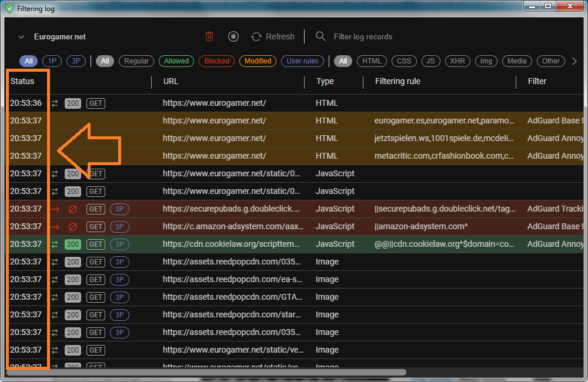588x382 pixels.
Task: Click the blocked icon in securepubads row
Action: [x=73, y=209]
